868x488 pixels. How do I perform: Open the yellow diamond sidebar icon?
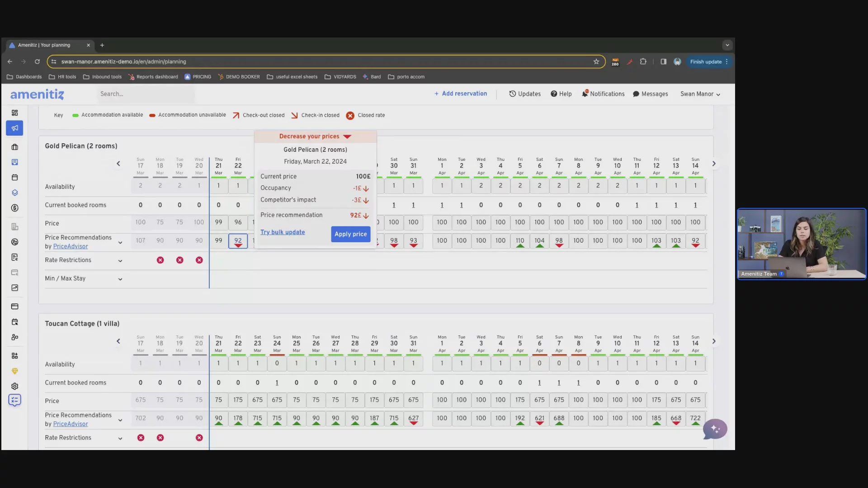[x=14, y=371]
